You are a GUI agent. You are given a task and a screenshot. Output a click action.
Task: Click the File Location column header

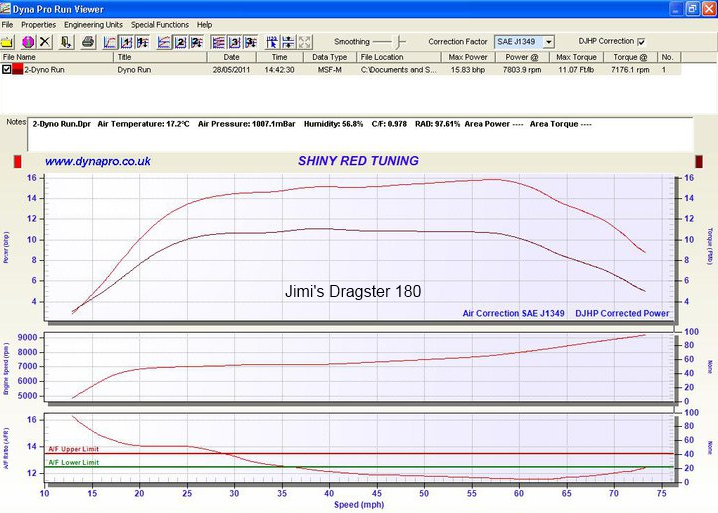399,57
